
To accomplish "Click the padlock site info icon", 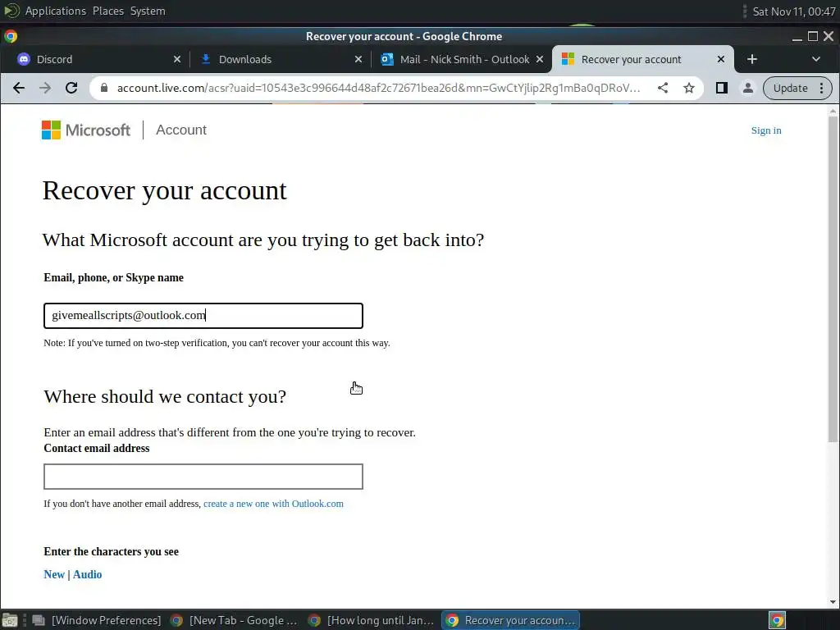I will pos(104,88).
